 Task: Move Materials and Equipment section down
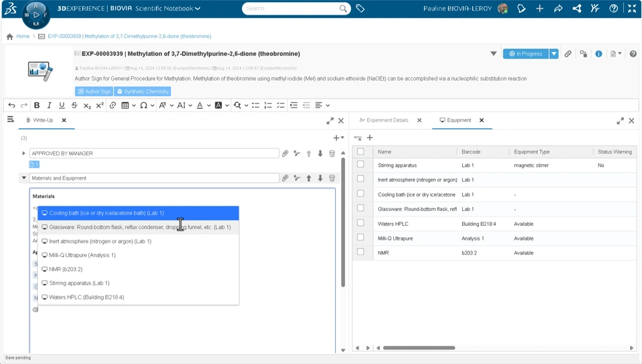pos(320,178)
